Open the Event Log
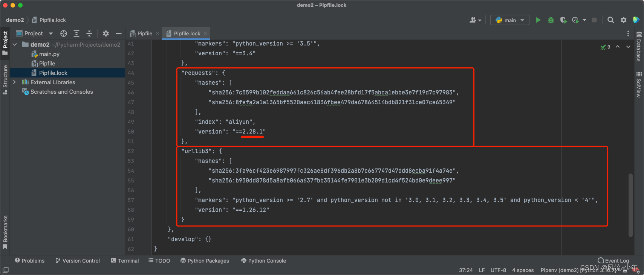This screenshot has height=275, width=644. 613,260
